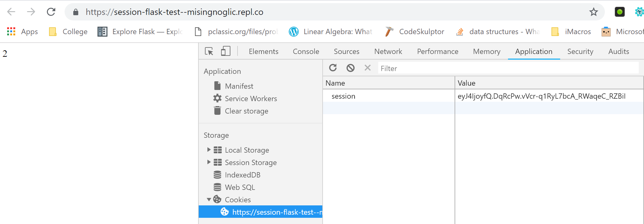Click the green circle extension icon
This screenshot has width=644, height=224.
pyautogui.click(x=619, y=12)
